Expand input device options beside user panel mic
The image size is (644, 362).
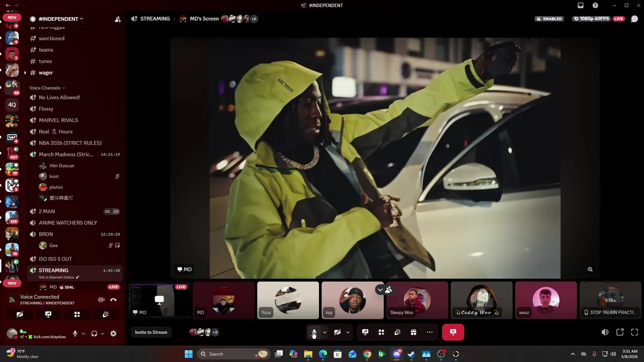(x=83, y=333)
